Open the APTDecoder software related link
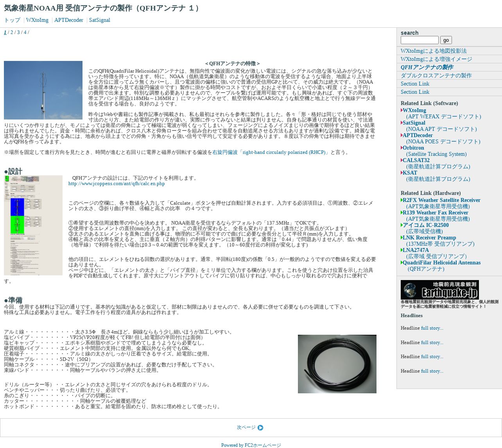 [418, 136]
